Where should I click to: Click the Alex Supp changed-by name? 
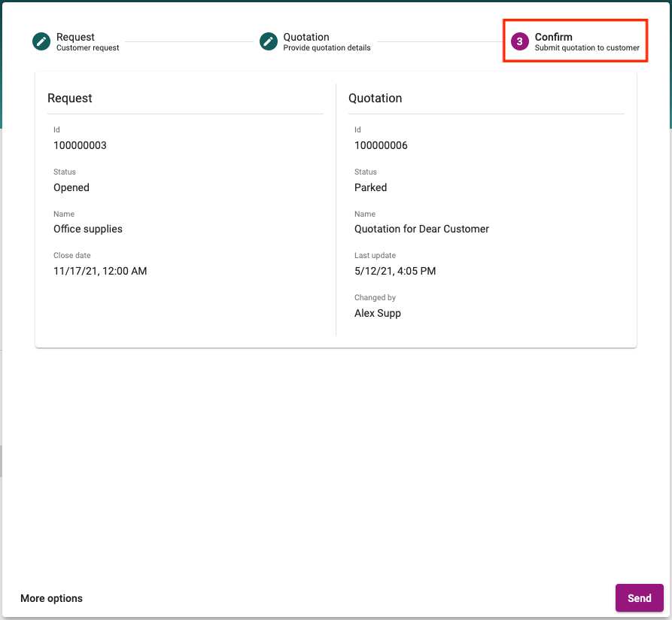point(378,313)
